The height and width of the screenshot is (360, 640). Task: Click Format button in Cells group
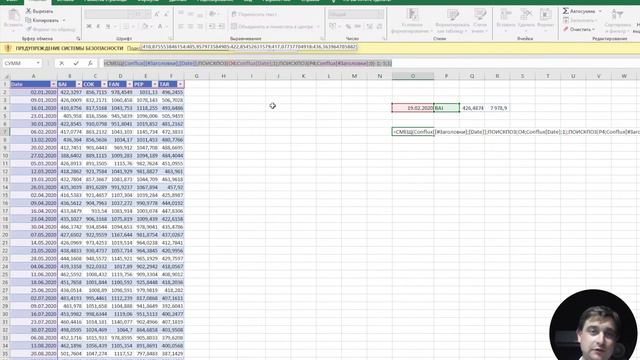click(545, 19)
